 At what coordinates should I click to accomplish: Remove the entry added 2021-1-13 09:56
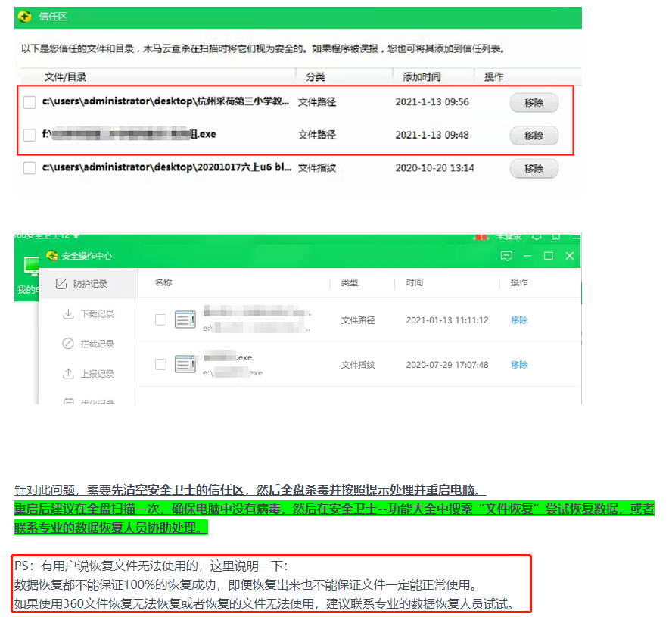tap(534, 103)
